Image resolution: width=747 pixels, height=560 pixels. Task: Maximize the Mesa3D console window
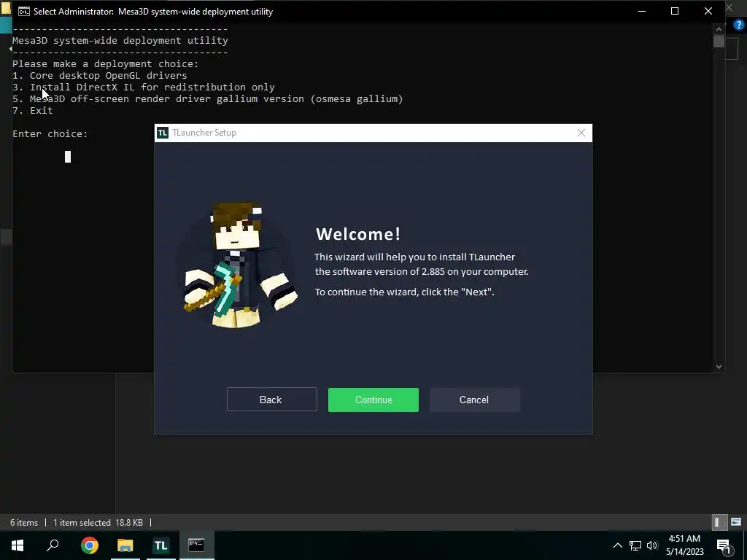coord(675,11)
